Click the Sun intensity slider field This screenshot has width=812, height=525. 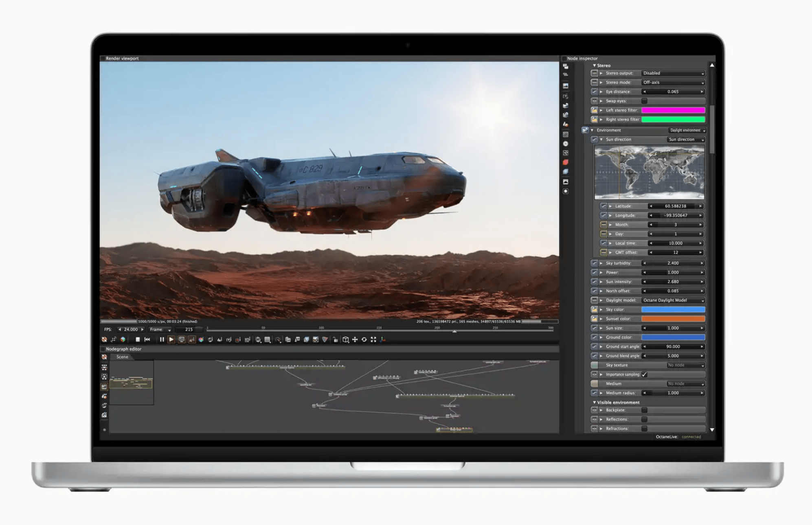click(x=673, y=282)
